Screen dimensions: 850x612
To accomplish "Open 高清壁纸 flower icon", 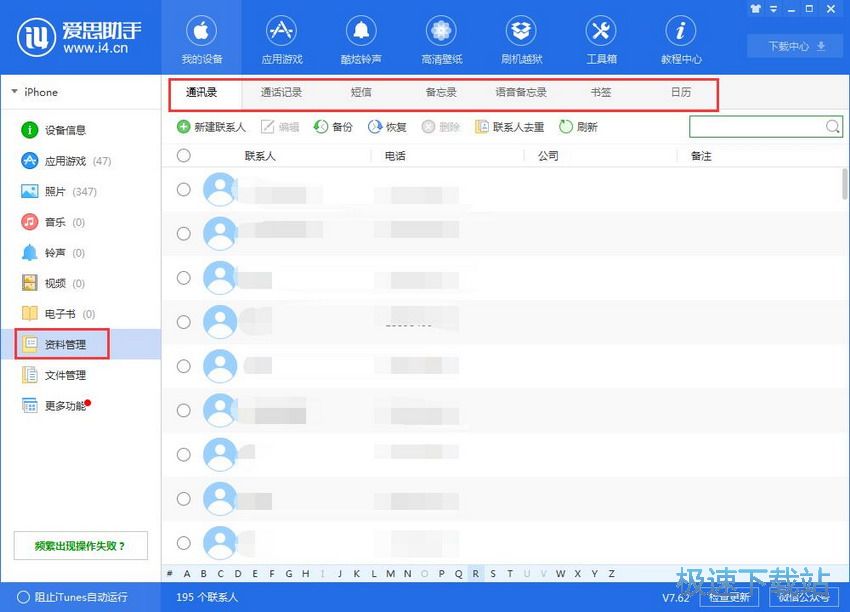I will pyautogui.click(x=441, y=31).
